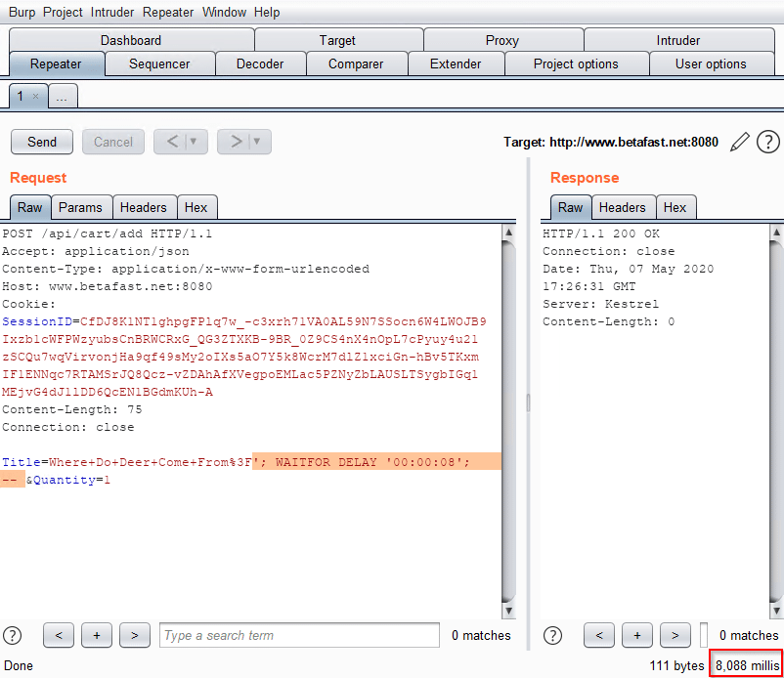Navigate back in request history
The width and height of the screenshot is (784, 678).
click(174, 142)
